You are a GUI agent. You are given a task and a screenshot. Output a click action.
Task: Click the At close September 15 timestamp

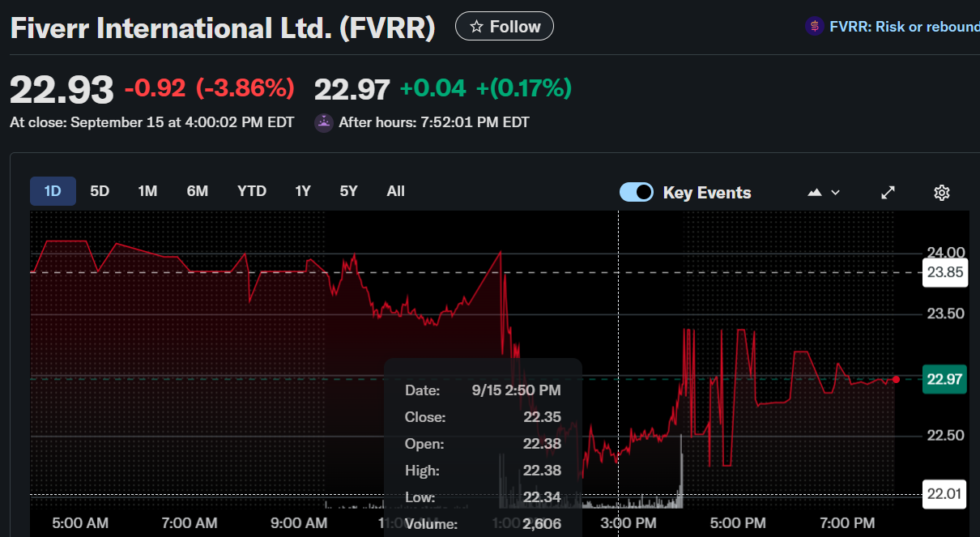[x=152, y=123]
